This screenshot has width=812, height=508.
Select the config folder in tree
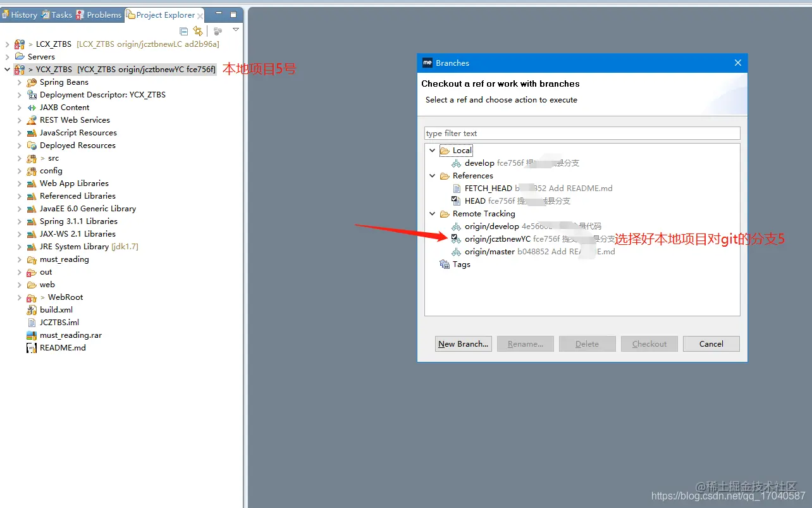pyautogui.click(x=51, y=171)
